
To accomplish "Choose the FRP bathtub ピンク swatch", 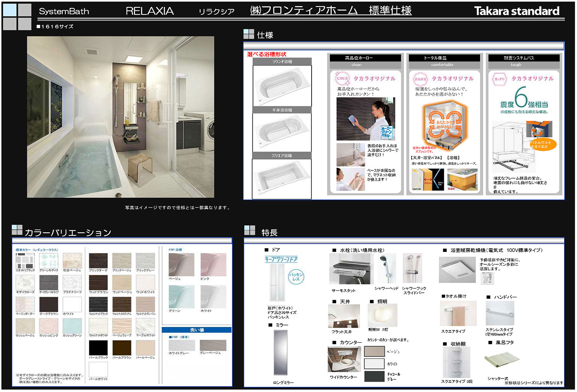I will [x=213, y=264].
